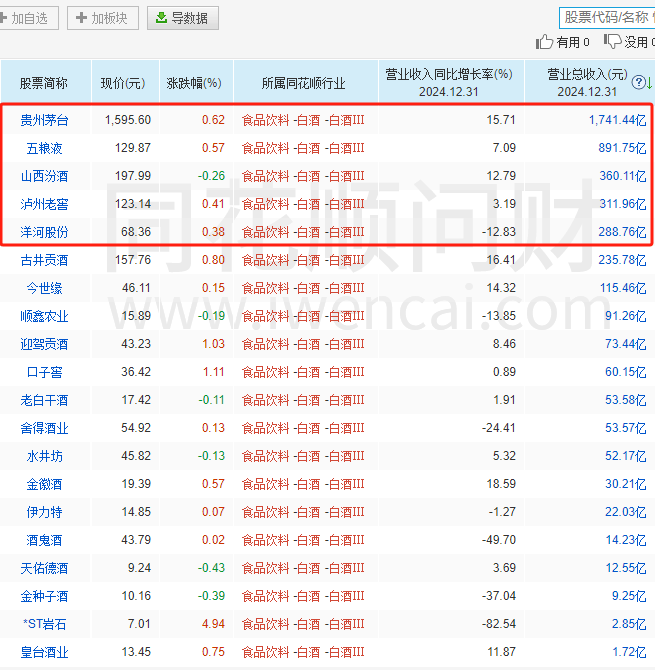Focus the 股票代码/名称 search field
This screenshot has height=670, width=655.
pyautogui.click(x=609, y=18)
